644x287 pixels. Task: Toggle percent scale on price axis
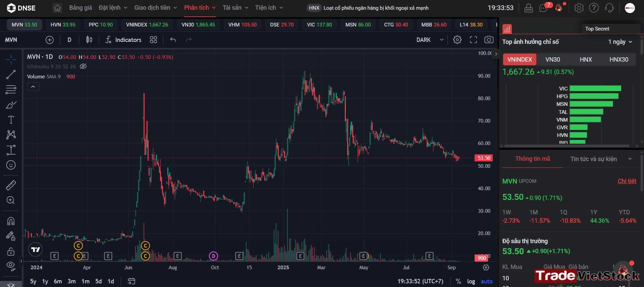[458, 281]
